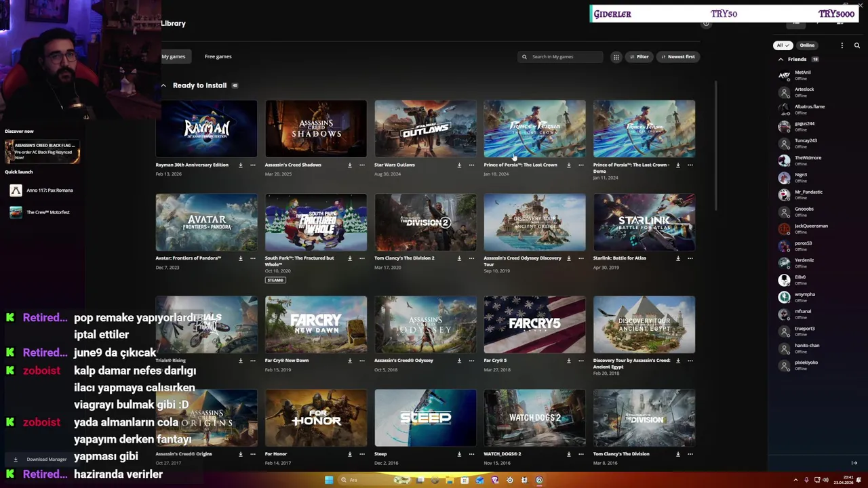Open Starlink Battle for Atlas thumbnail
Screen dimensions: 868x488
coord(644,222)
